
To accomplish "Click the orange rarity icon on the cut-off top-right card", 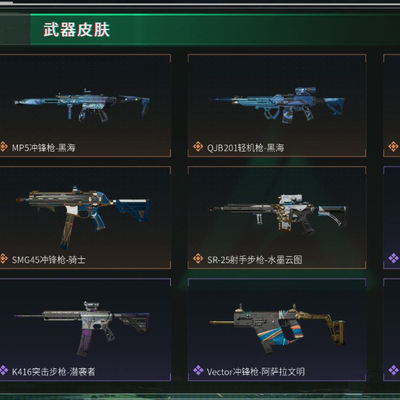I will [394, 146].
